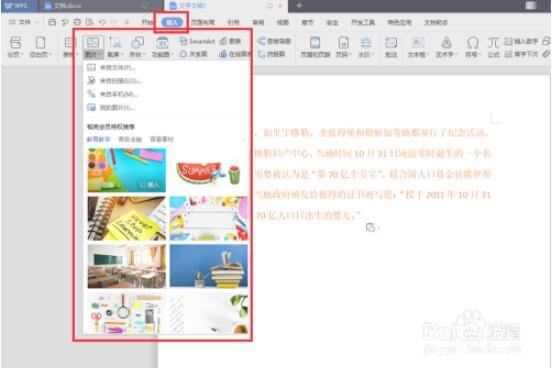Open the 开发工具 developer tools tab
The height and width of the screenshot is (372, 552).
(x=363, y=22)
